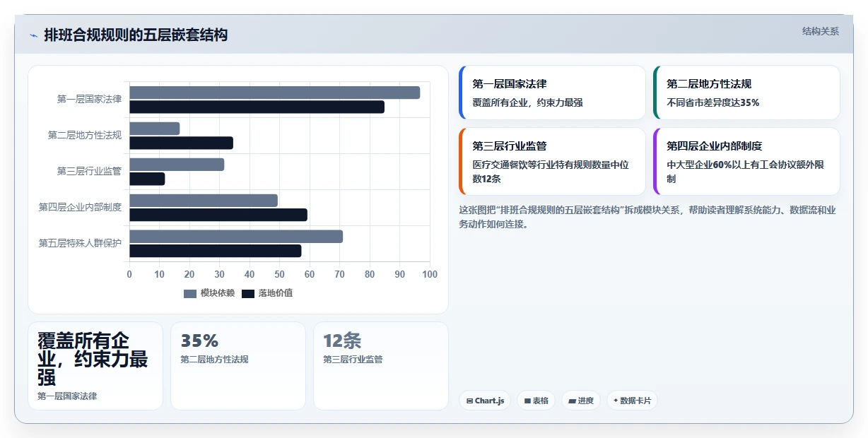Image resolution: width=868 pixels, height=438 pixels.
Task: Click the page title 排班合规规则的五层嵌套结构
Action: [136, 35]
